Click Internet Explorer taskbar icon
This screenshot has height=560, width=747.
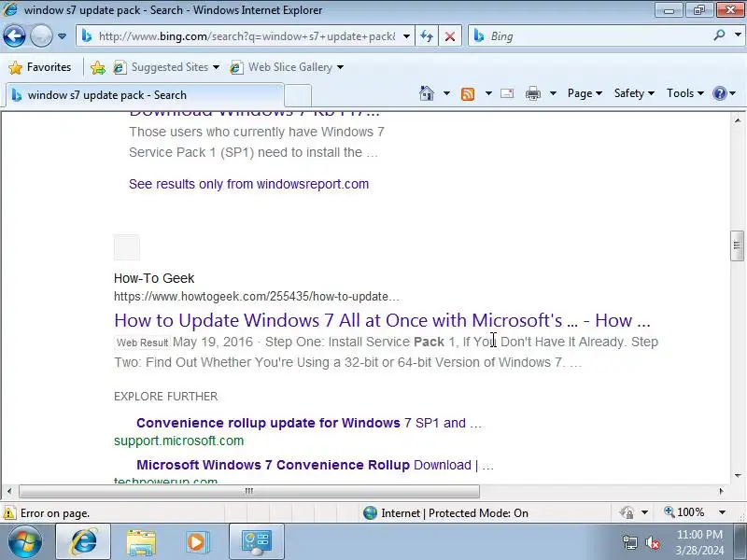pyautogui.click(x=84, y=541)
